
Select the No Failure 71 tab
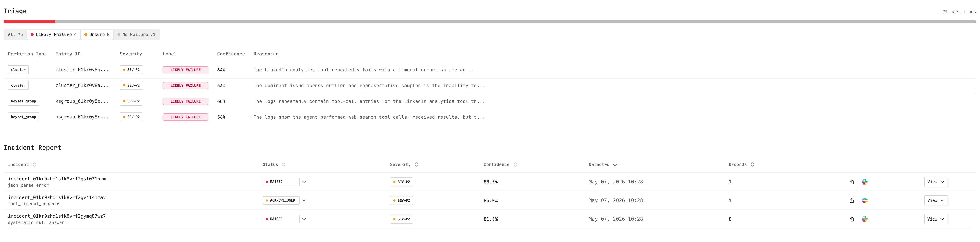137,35
